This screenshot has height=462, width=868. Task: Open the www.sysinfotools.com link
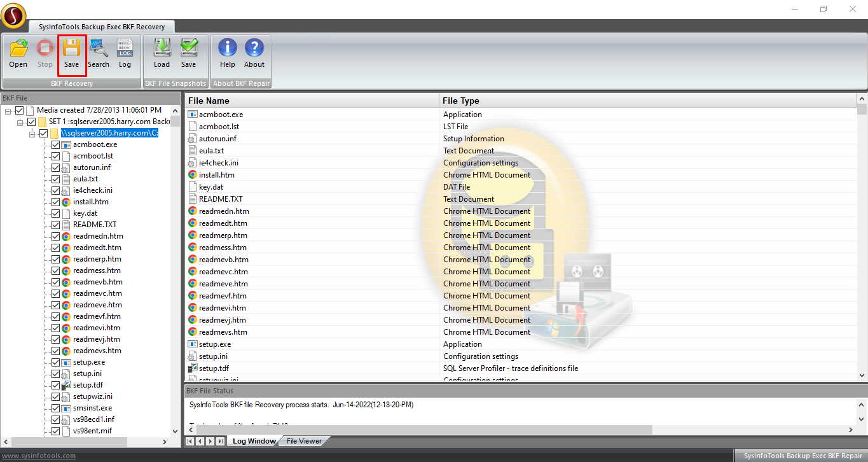(38, 456)
